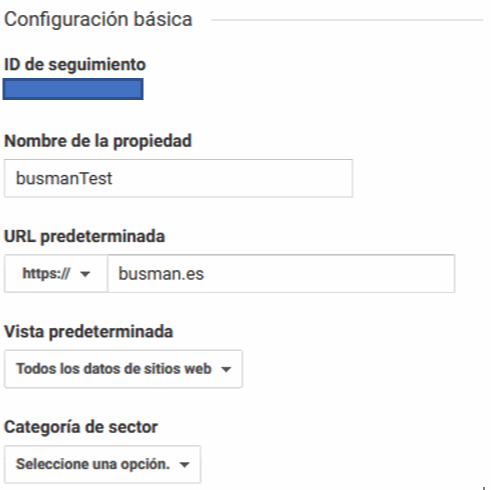The width and height of the screenshot is (491, 490).
Task: Place cursor on the busman.es text
Action: click(161, 274)
